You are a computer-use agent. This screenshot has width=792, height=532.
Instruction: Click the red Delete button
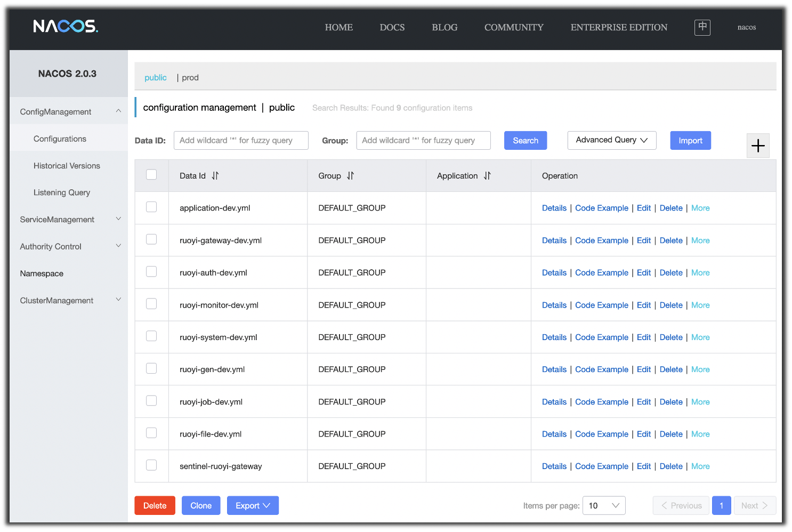[x=155, y=505]
